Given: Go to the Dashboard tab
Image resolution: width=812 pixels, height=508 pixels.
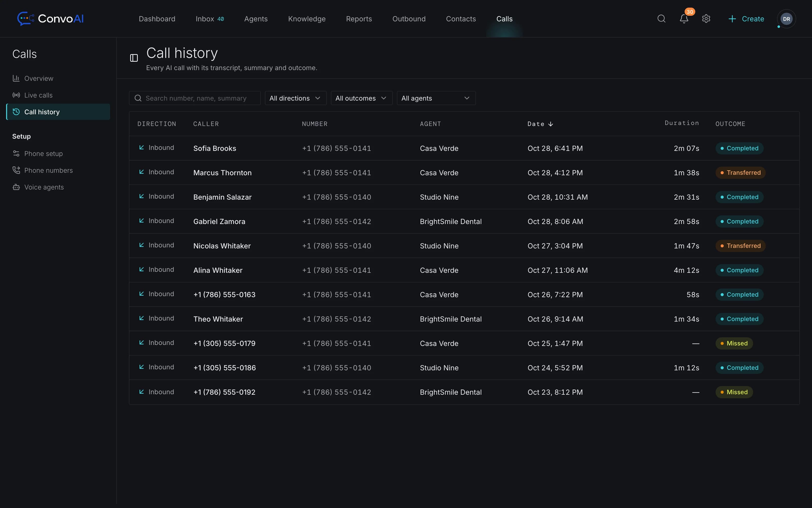Looking at the screenshot, I should [x=157, y=19].
